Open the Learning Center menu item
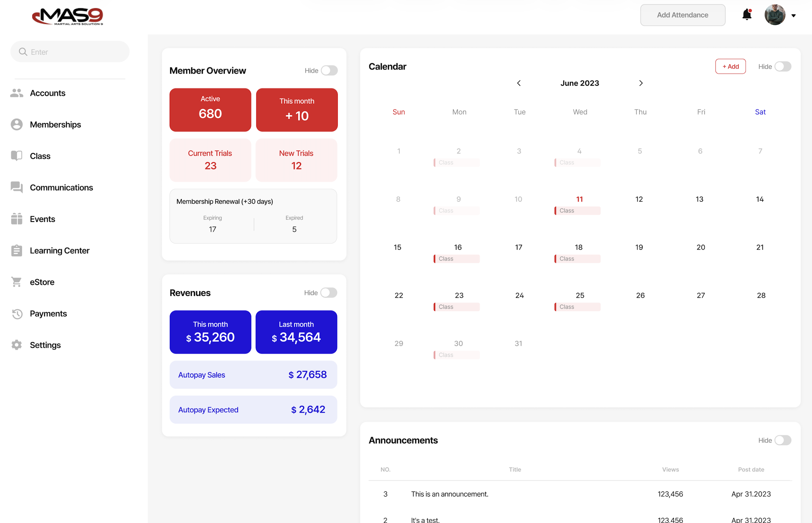 point(60,250)
